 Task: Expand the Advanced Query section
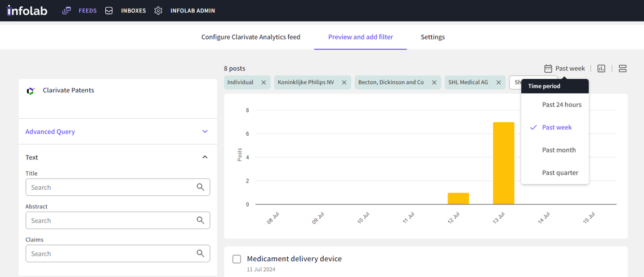coord(205,132)
